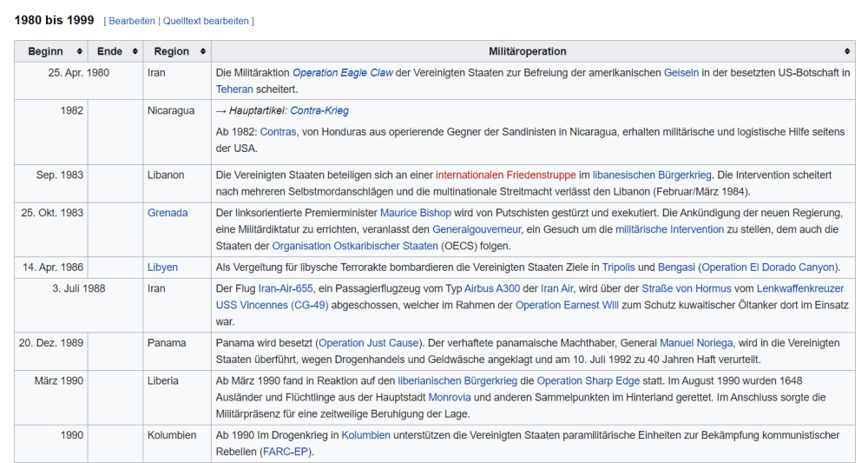Click the Bearbeiten section edit link

[132, 21]
